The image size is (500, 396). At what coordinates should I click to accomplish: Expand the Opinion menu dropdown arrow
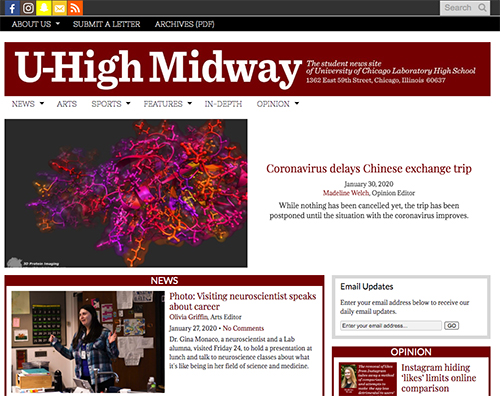tap(297, 104)
